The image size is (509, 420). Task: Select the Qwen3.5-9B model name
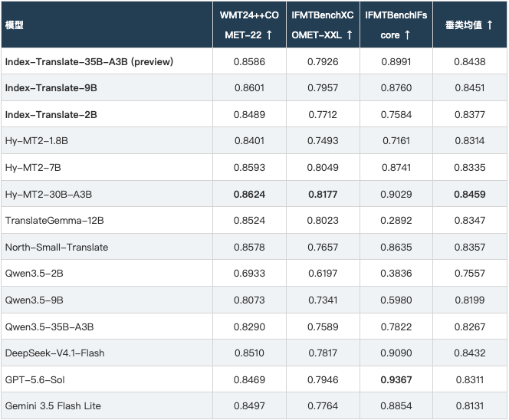point(34,300)
